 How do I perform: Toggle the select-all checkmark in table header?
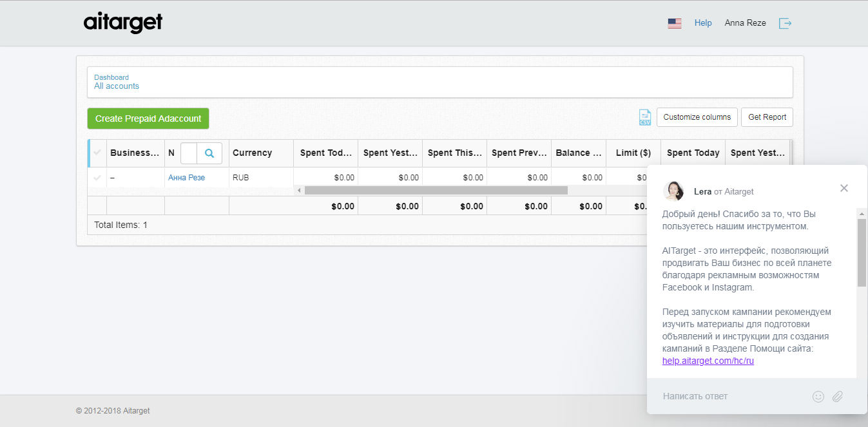[97, 153]
